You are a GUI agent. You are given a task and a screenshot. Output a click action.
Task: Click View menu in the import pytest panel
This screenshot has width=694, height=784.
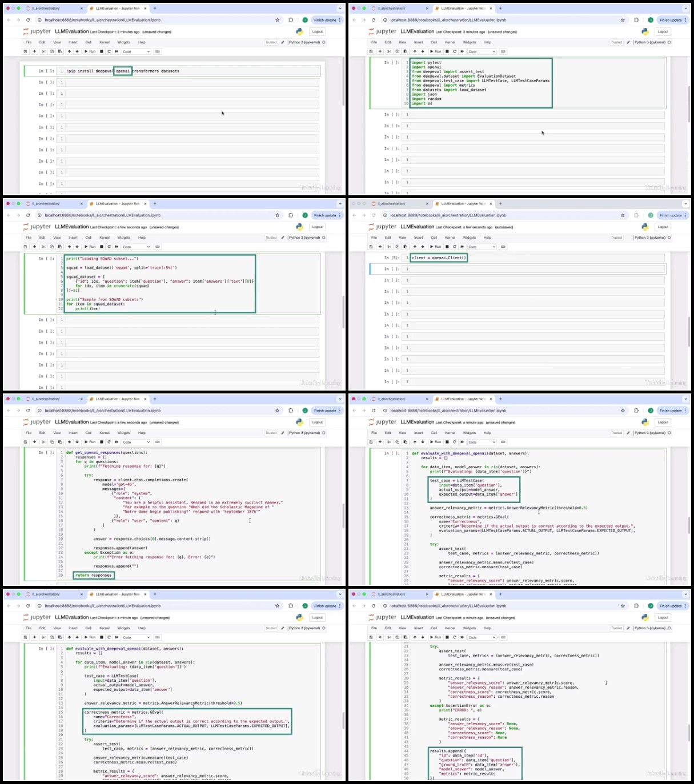pyautogui.click(x=403, y=42)
